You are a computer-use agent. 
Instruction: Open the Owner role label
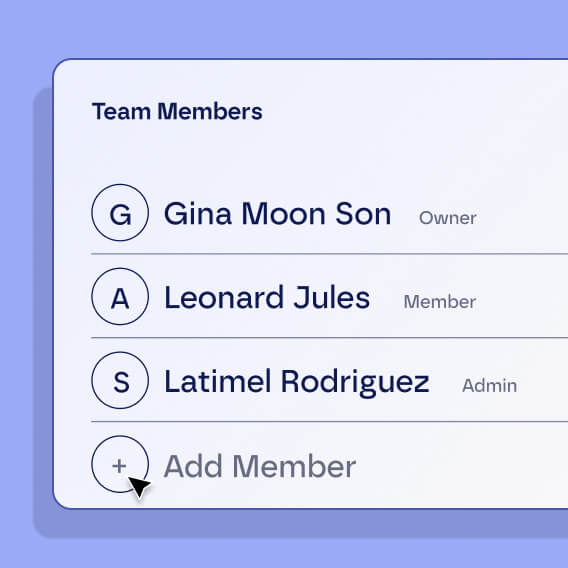pyautogui.click(x=447, y=218)
